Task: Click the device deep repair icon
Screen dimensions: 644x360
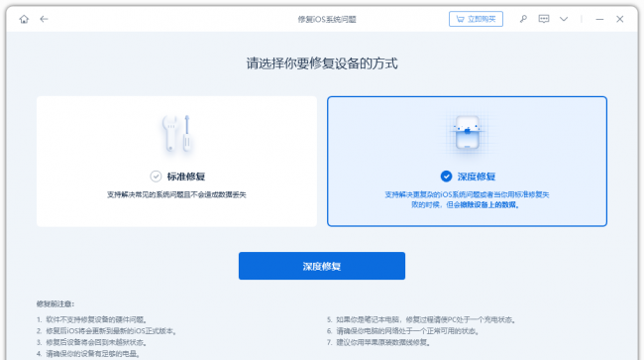Action: 468,133
